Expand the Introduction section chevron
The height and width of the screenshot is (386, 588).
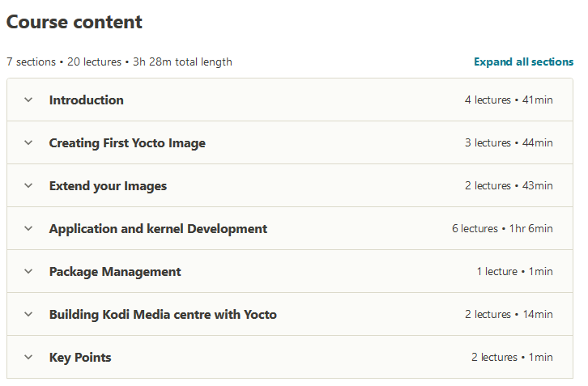[28, 100]
